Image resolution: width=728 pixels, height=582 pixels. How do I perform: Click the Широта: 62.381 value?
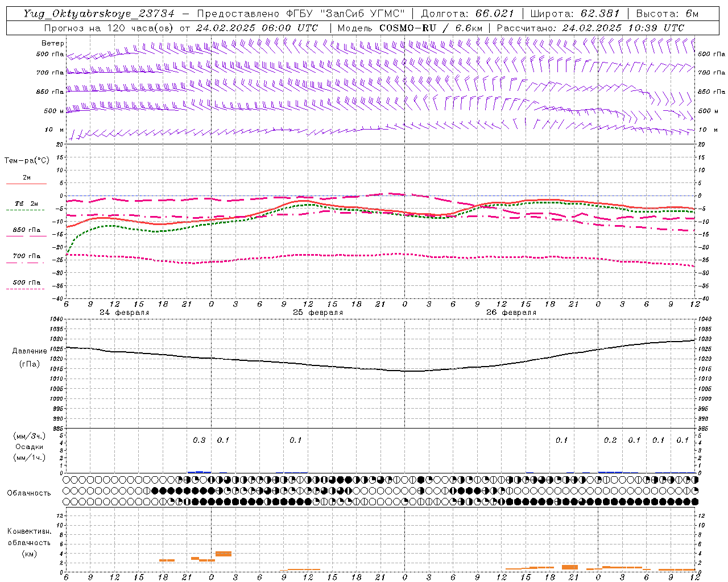575,14
